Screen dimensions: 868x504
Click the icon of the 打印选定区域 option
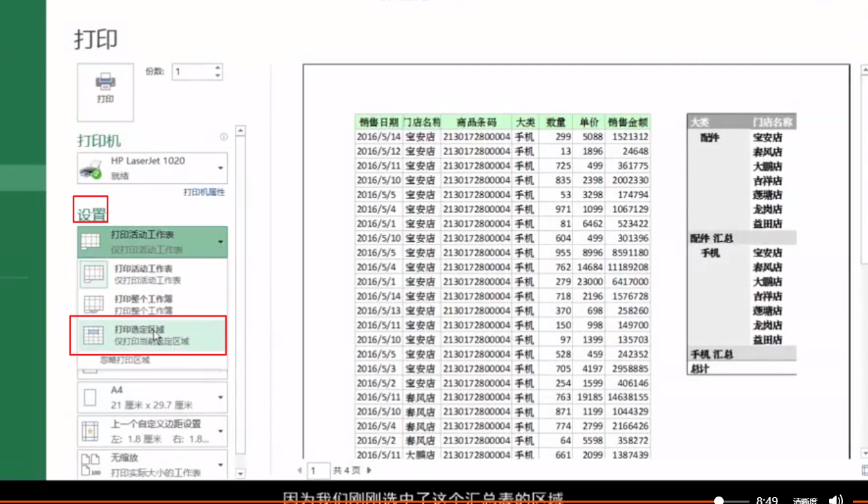[x=93, y=335]
